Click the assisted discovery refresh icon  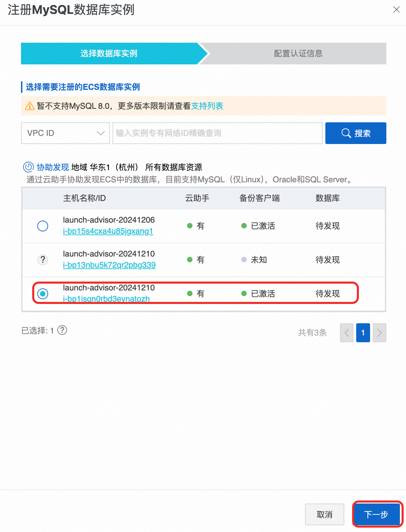[28, 167]
